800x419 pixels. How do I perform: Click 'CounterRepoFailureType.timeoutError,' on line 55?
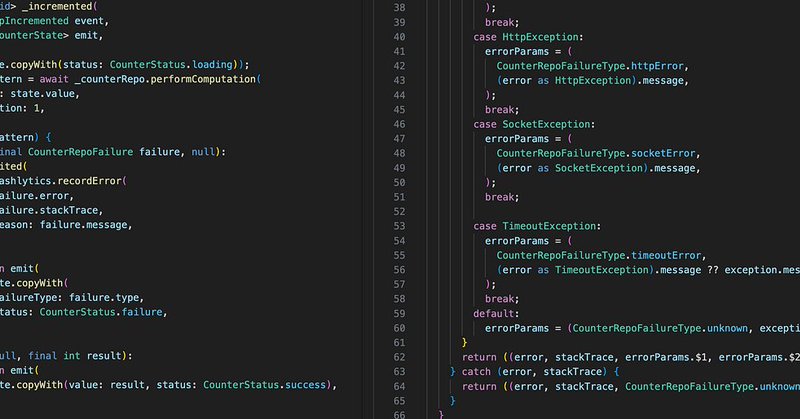pos(601,255)
